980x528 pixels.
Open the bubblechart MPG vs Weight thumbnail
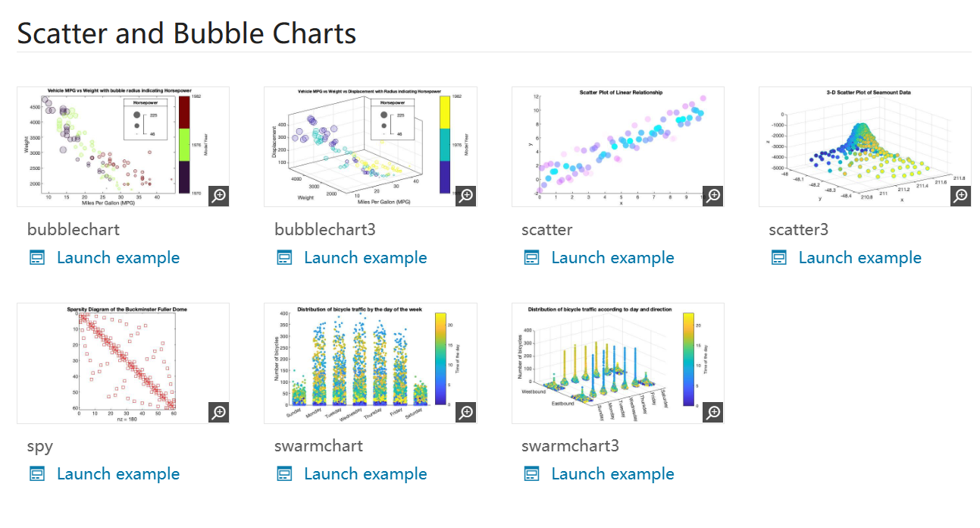(114, 146)
